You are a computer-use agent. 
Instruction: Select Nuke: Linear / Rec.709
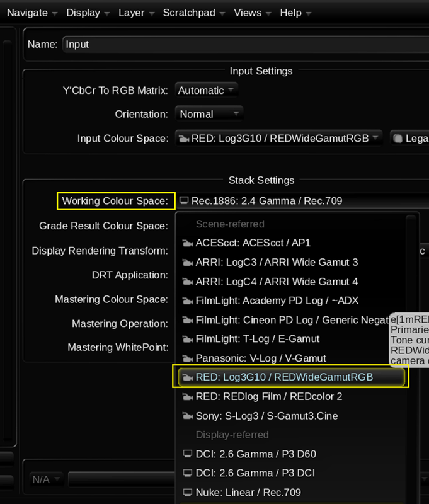292,493
